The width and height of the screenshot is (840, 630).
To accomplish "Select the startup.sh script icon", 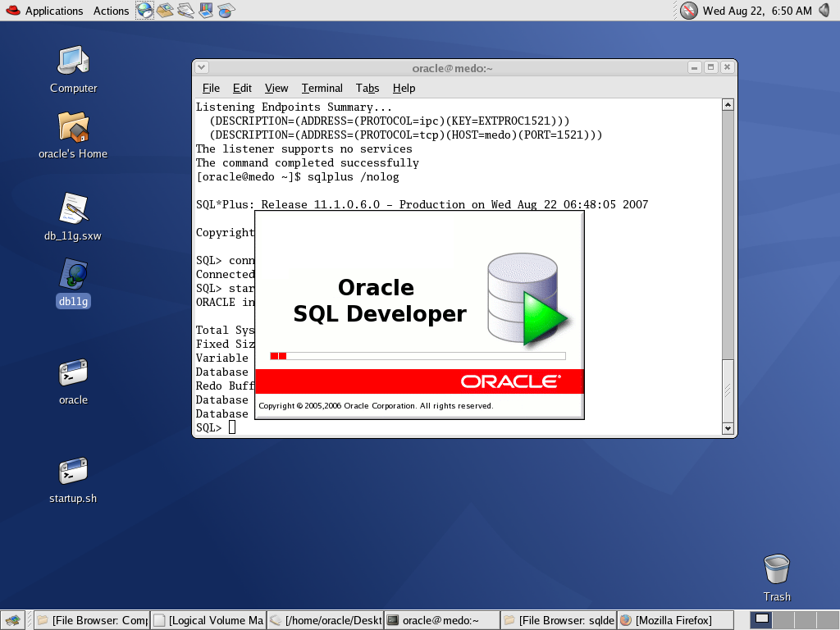I will 73,477.
